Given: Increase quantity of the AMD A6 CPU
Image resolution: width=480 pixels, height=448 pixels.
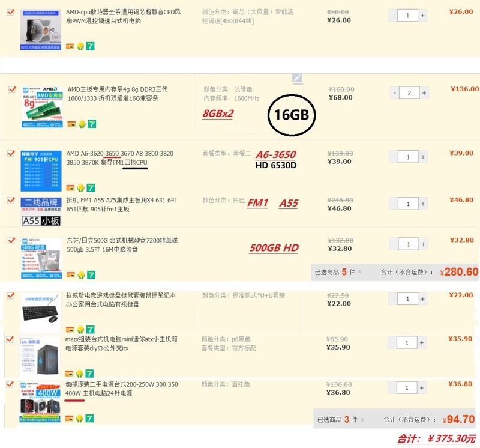Looking at the screenshot, I should click(423, 157).
